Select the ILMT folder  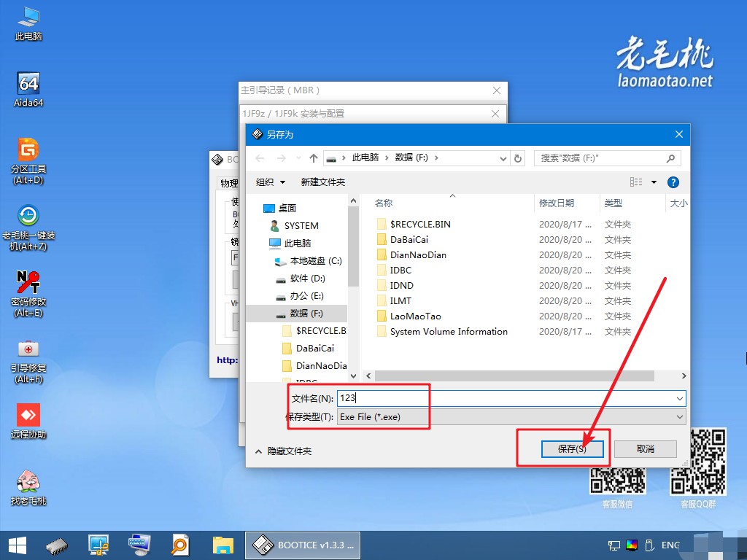pyautogui.click(x=400, y=300)
